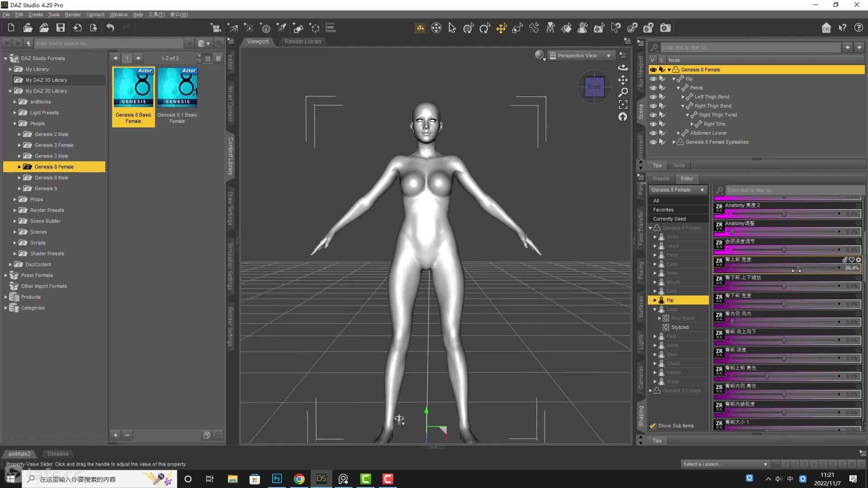Toggle visibility eye for Genesis 8 Female Eyelashes

coord(653,142)
